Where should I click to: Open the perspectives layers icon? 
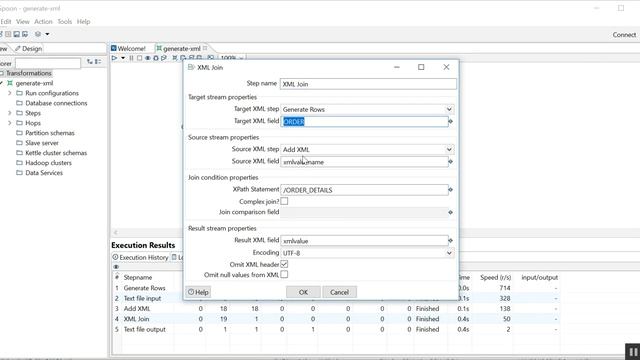(38, 34)
